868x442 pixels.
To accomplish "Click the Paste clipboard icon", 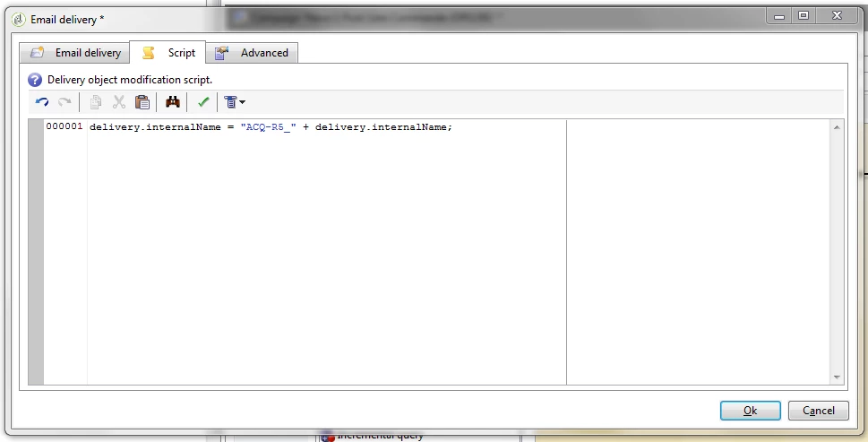I will [x=142, y=102].
